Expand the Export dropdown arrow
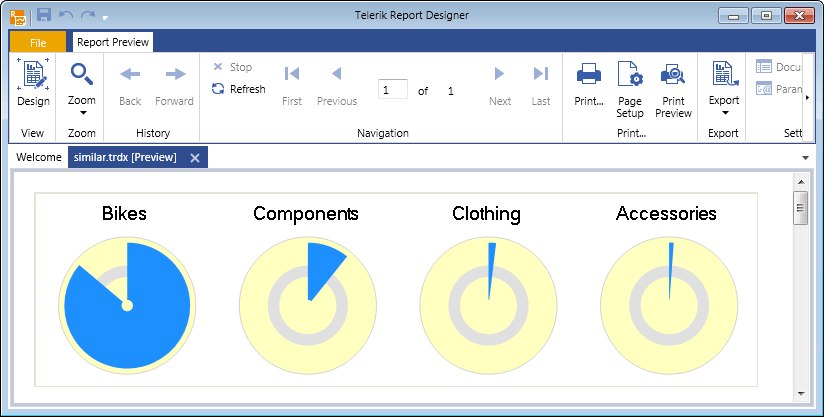Image resolution: width=824 pixels, height=417 pixels. pos(725,113)
